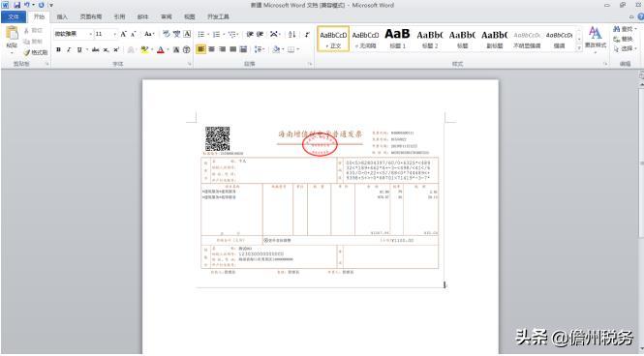This screenshot has height=356, width=644.
Task: Open the font size dropdown showing 11
Action: click(x=114, y=34)
